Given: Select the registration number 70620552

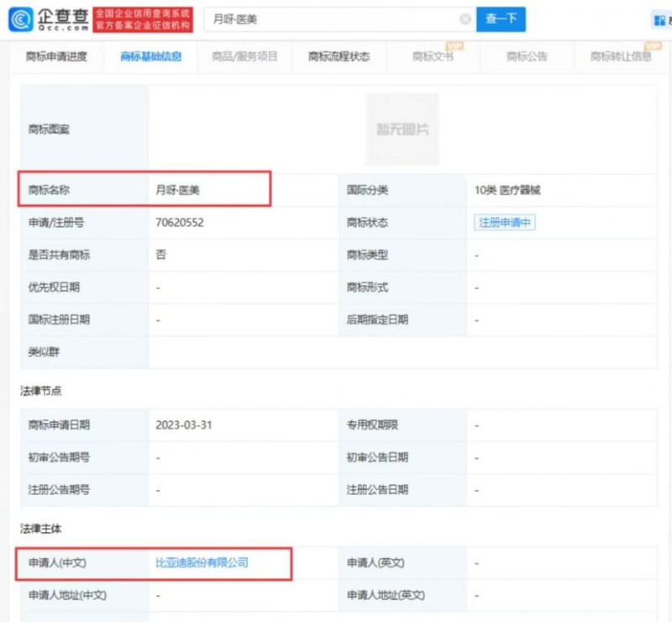Looking at the screenshot, I should click(180, 223).
